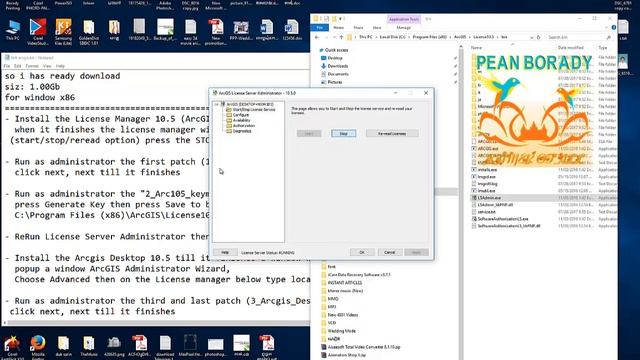
Task: Switch to the Share ribbon tab in Explorer
Action: tap(358, 27)
